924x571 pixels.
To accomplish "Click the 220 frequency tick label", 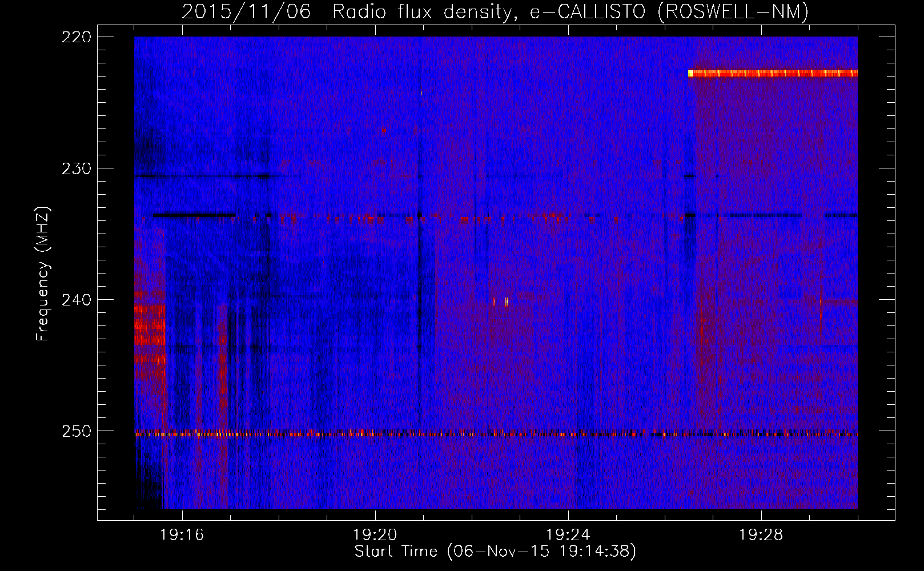I will (x=77, y=37).
